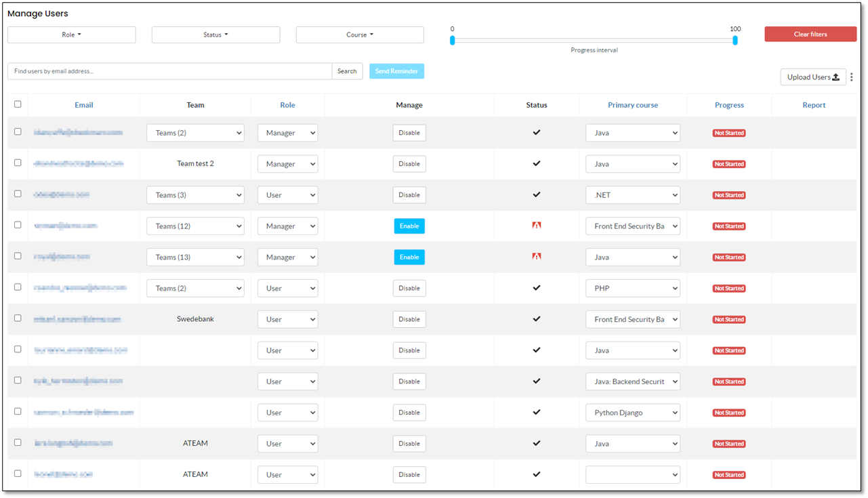Sort table by Email column header
This screenshot has height=498, width=868.
click(x=84, y=105)
